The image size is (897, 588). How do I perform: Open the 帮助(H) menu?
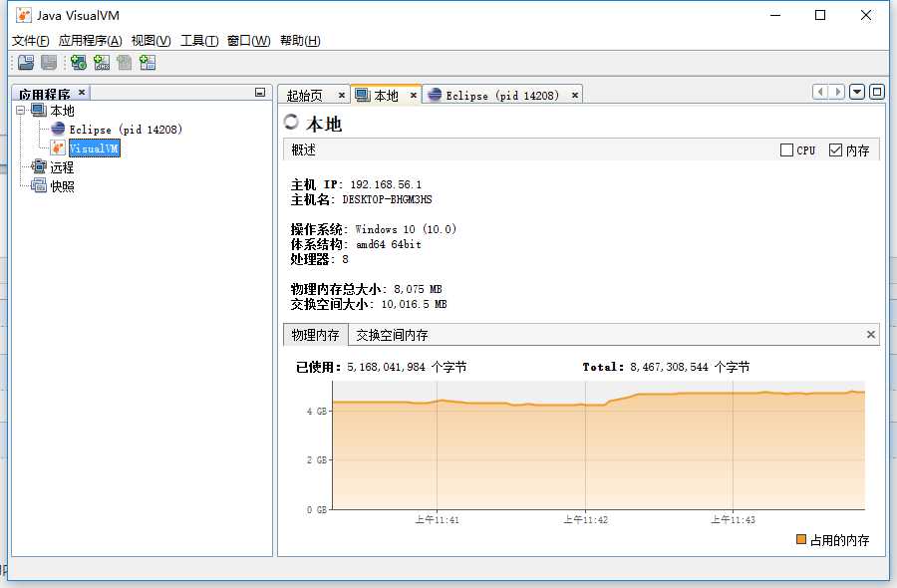pyautogui.click(x=300, y=41)
